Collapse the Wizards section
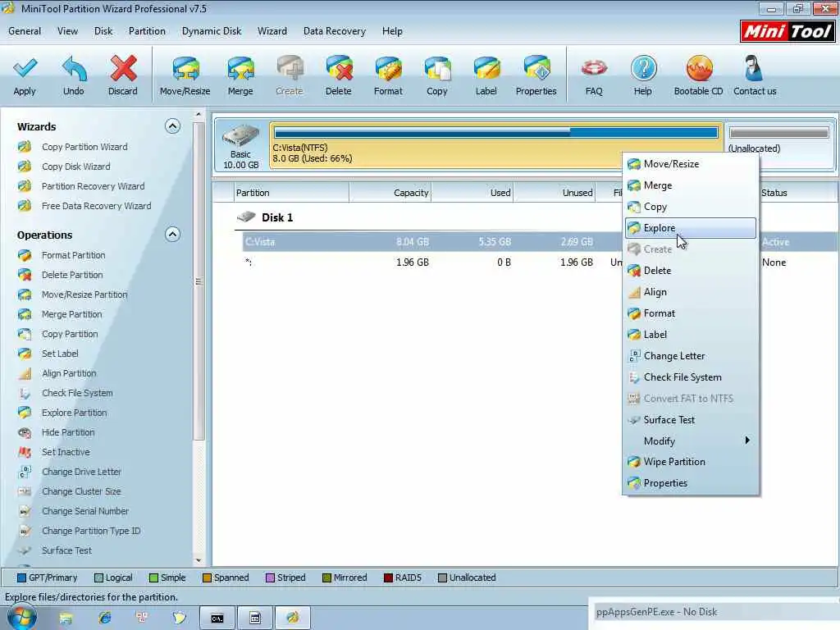The height and width of the screenshot is (630, 840). 172,126
